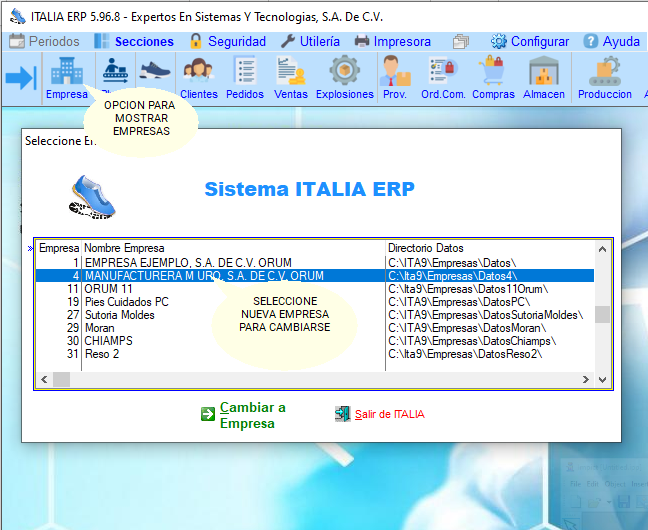Screen dimensions: 648x530
Task: Click the C:\Ita9\Empresas\Datos4\ directory cell
Action: pos(490,276)
